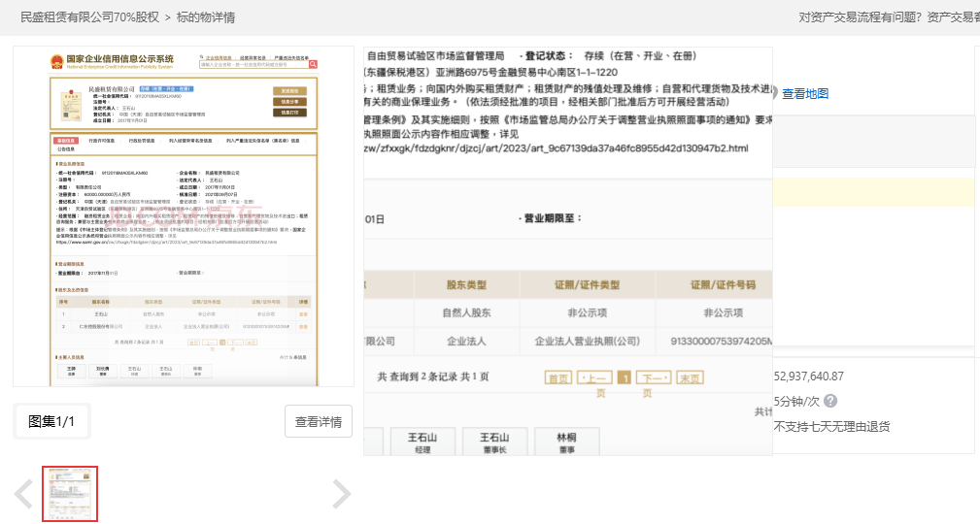Click page number 1 in magnified pagination

[624, 377]
